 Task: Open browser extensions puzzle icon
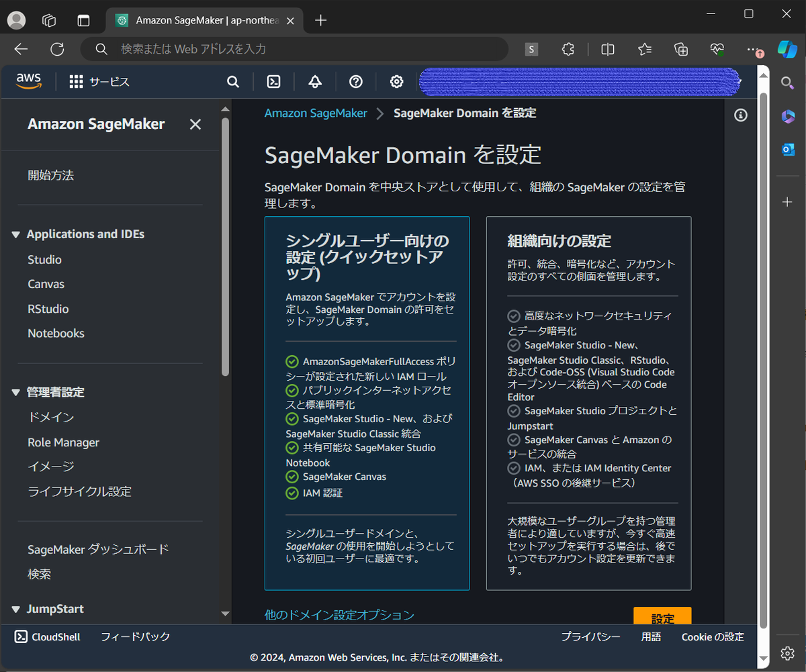568,49
